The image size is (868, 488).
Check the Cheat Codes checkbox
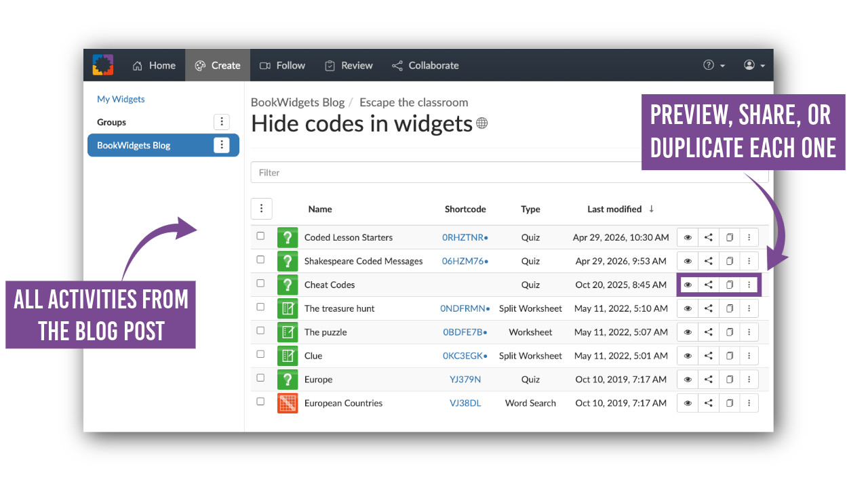pos(260,283)
